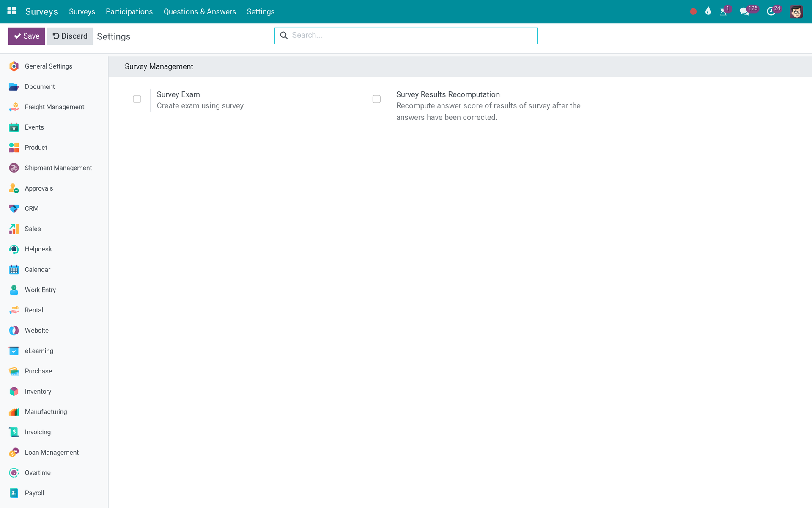Viewport: 812px width, 508px height.
Task: Select the Document sidebar label
Action: pyautogui.click(x=40, y=86)
